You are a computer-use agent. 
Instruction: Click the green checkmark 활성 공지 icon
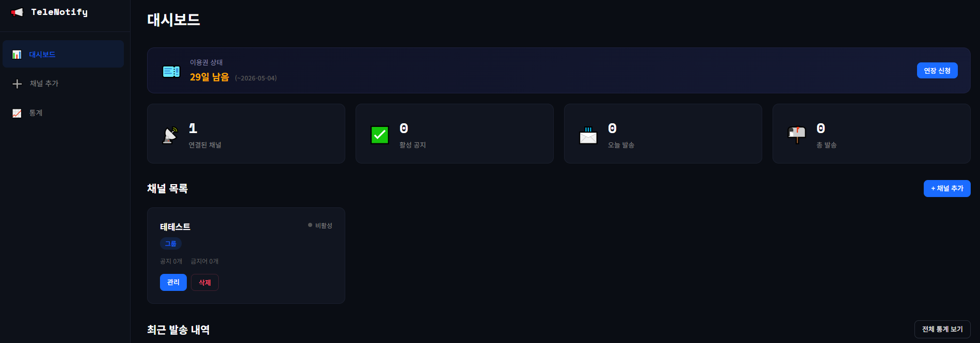click(380, 135)
